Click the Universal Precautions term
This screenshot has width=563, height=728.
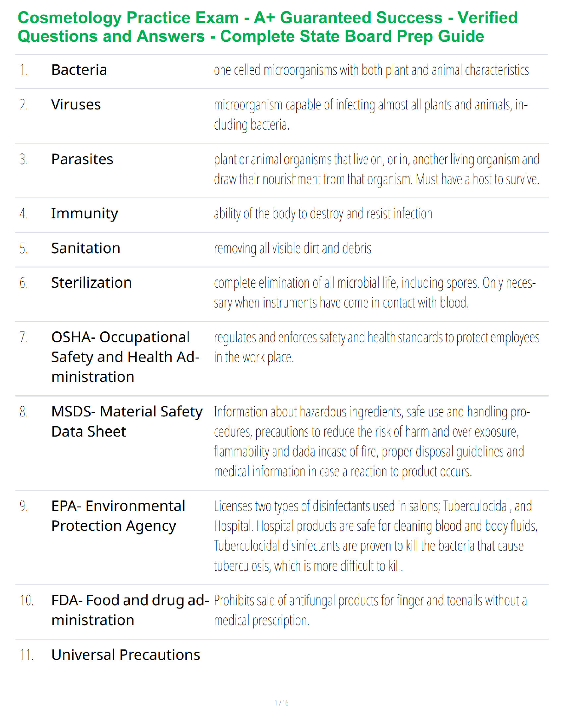coord(126,655)
